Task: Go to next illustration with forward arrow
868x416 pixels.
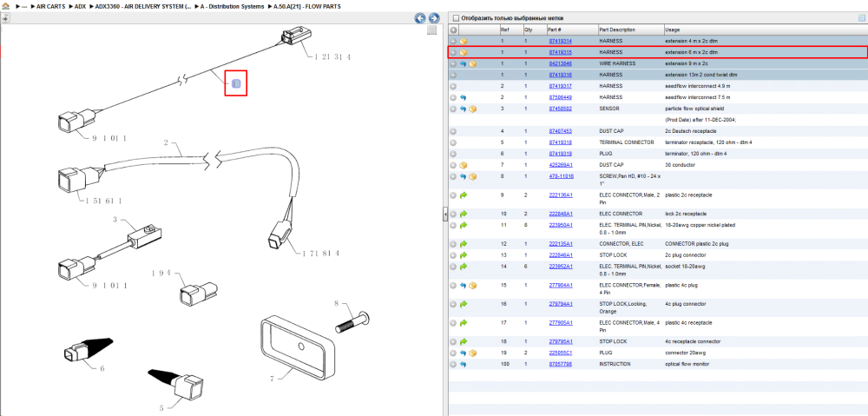Action: 434,18
